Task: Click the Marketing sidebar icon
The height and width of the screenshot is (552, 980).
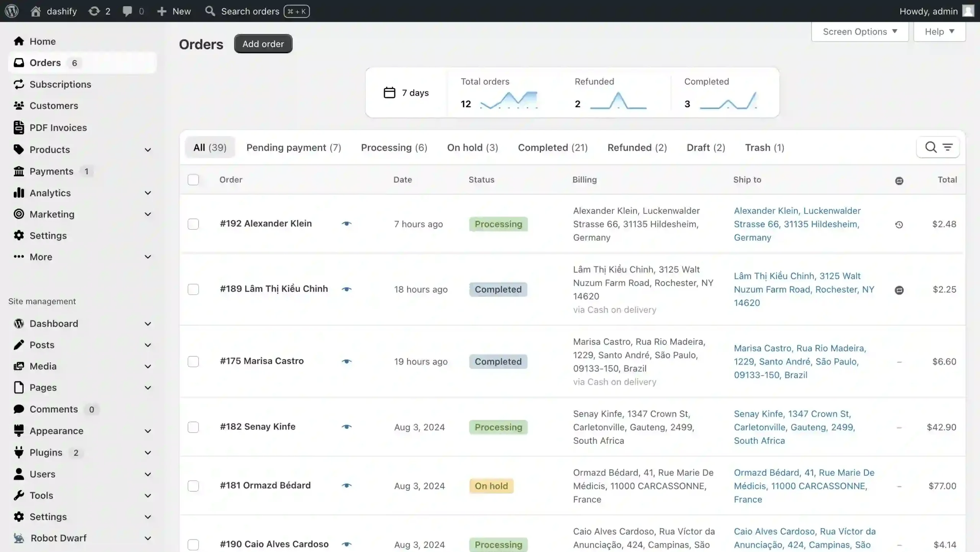Action: click(x=18, y=214)
